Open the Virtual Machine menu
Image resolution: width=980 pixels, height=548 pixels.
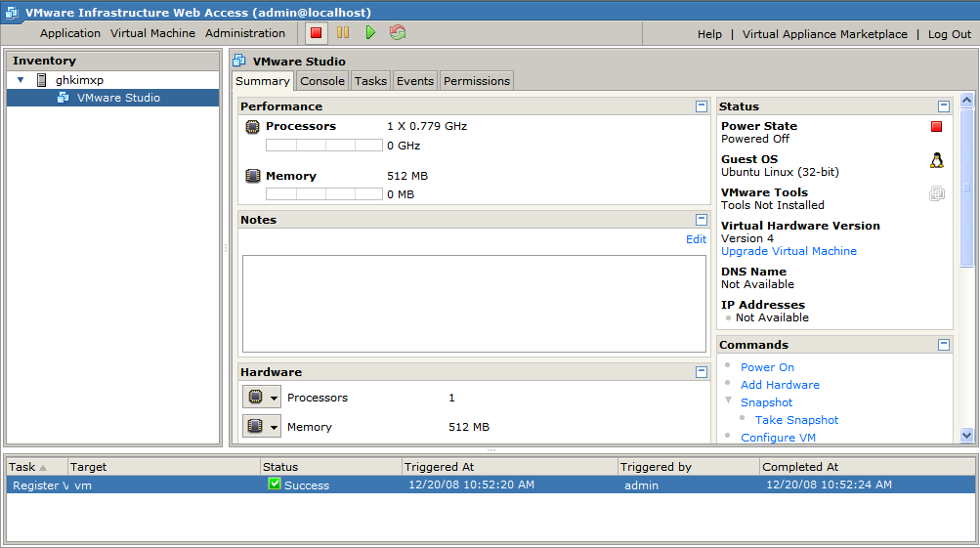(x=152, y=33)
